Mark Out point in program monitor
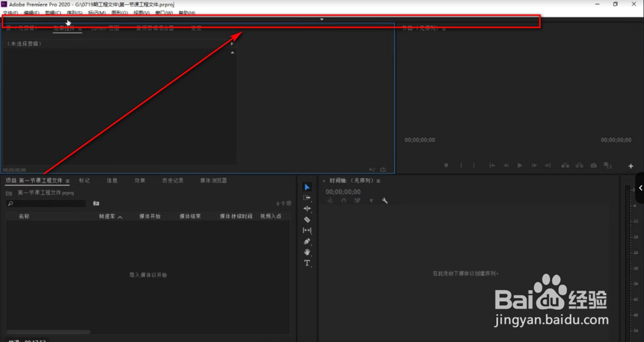Screen dimensions: 644x342 coord(474,165)
